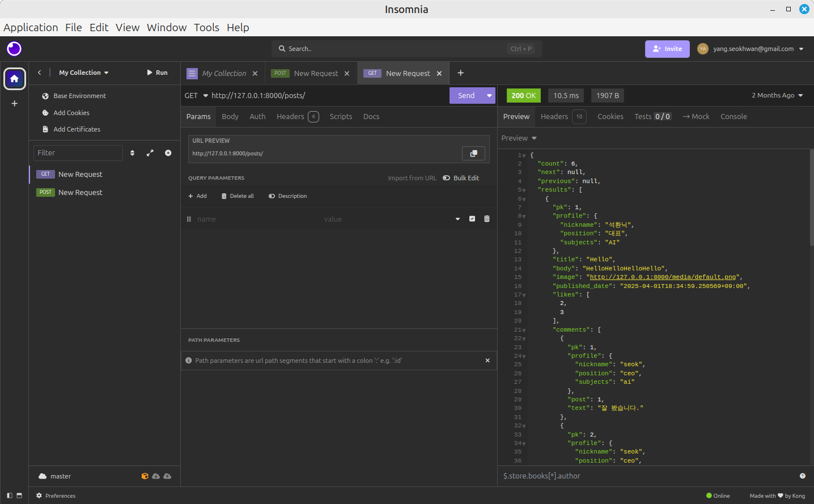Click the Home dashboard icon in sidebar
Screen dimensions: 814x504
[15, 79]
